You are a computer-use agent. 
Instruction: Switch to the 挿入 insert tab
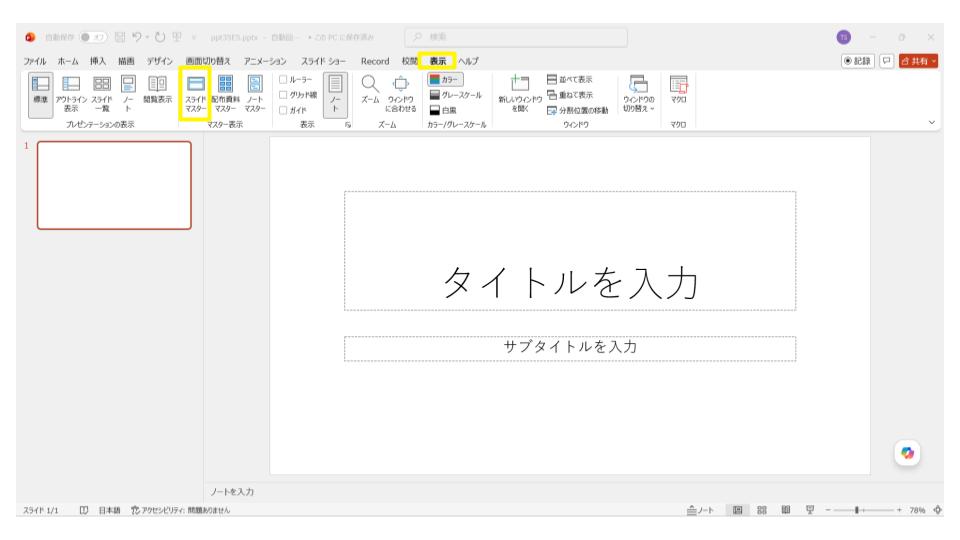pyautogui.click(x=98, y=61)
